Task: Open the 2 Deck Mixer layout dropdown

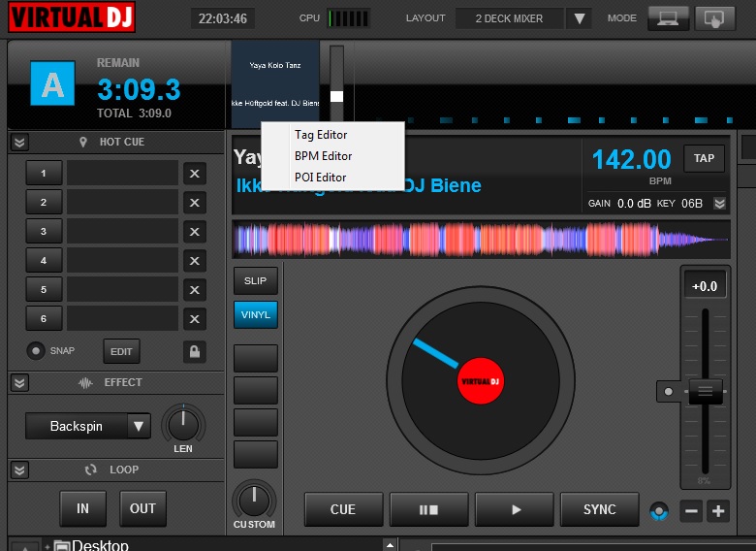Action: tap(579, 18)
